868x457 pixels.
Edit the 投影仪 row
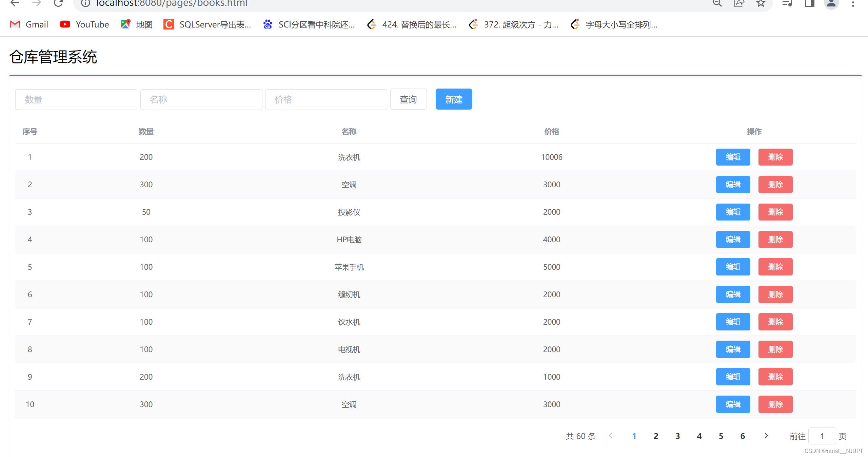tap(733, 212)
